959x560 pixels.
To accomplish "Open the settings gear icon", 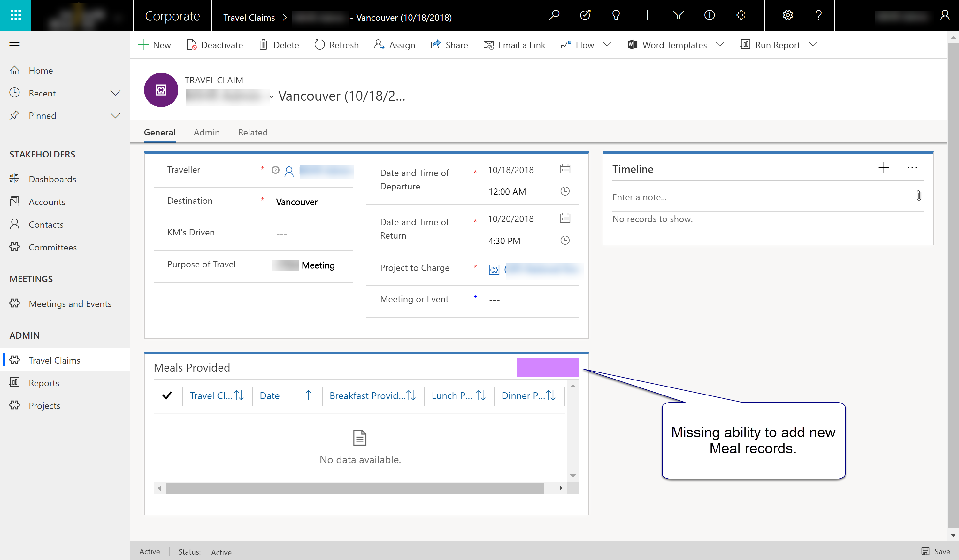I will point(787,16).
